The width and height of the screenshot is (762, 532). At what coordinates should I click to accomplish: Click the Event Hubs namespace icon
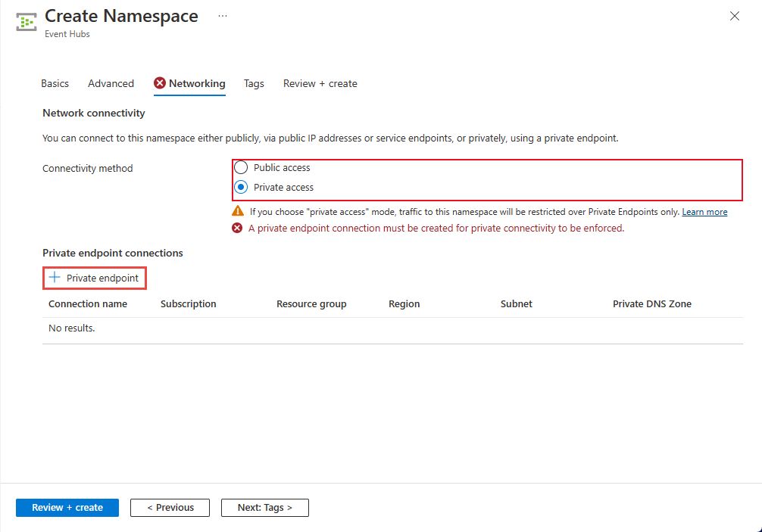coord(27,22)
